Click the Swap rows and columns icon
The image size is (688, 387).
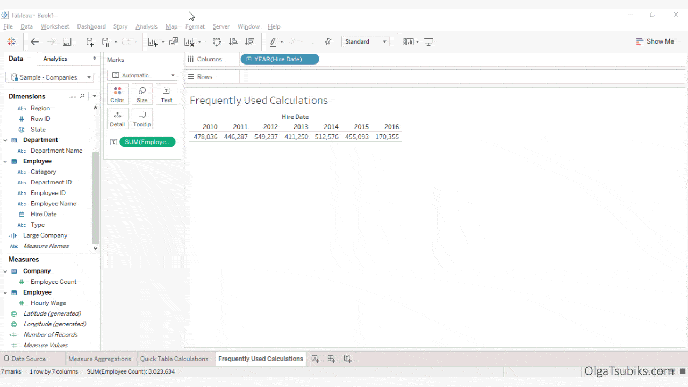(217, 42)
